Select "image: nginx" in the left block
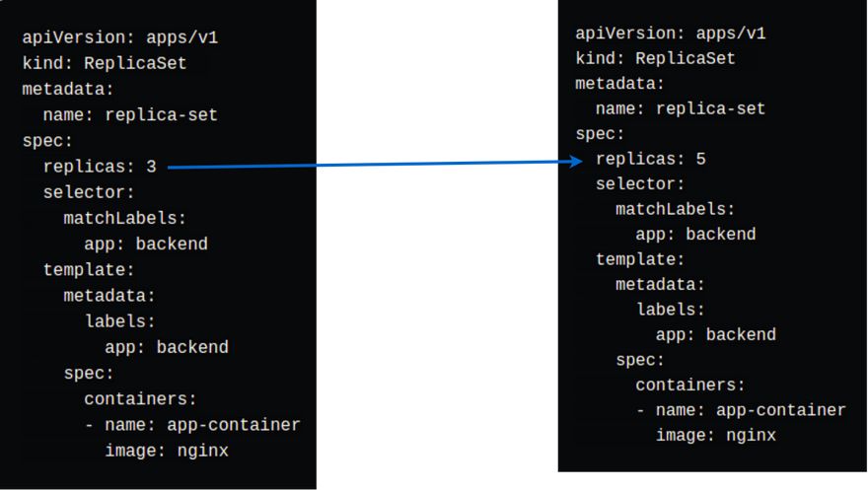Screen dimensions: 868x490 (167, 451)
